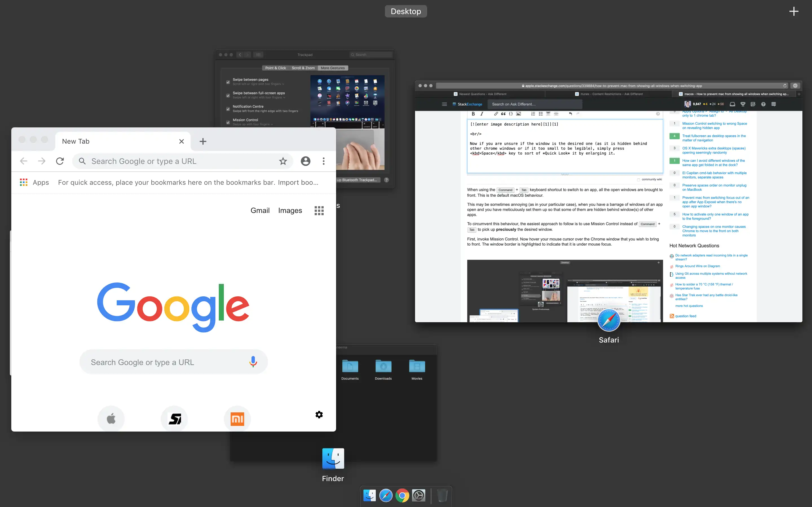
Task: Select the blockquote icon in the editor toolbar
Action: [503, 114]
